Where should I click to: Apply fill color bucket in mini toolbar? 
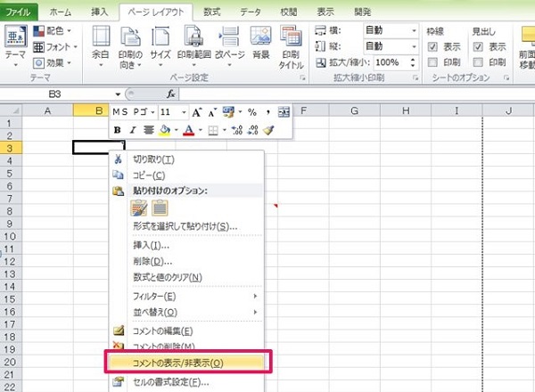coord(165,130)
